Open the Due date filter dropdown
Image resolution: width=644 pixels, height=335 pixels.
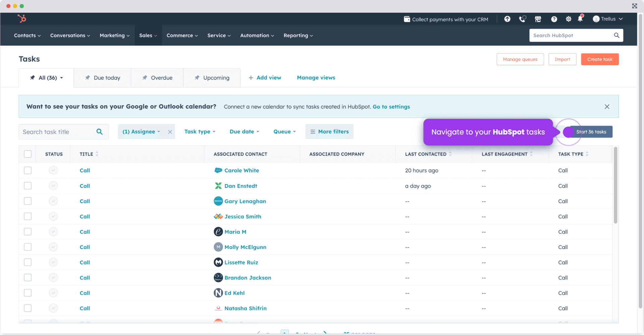pos(244,132)
